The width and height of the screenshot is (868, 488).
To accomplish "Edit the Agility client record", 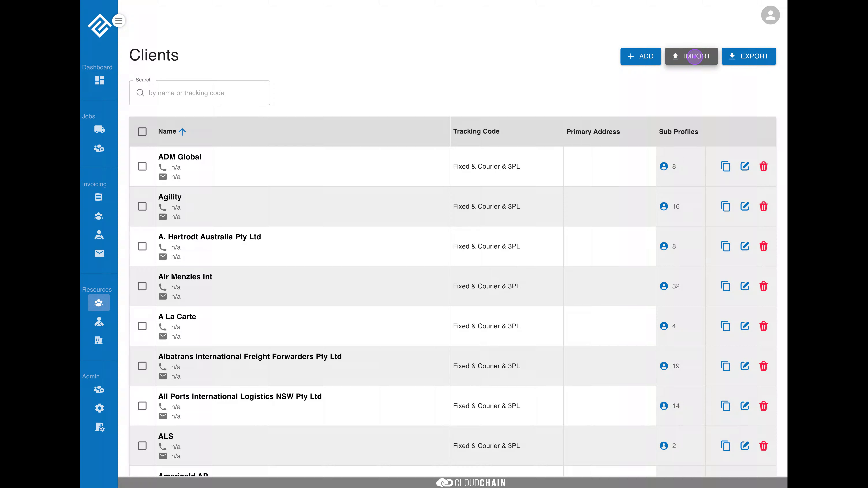I will click(x=745, y=206).
